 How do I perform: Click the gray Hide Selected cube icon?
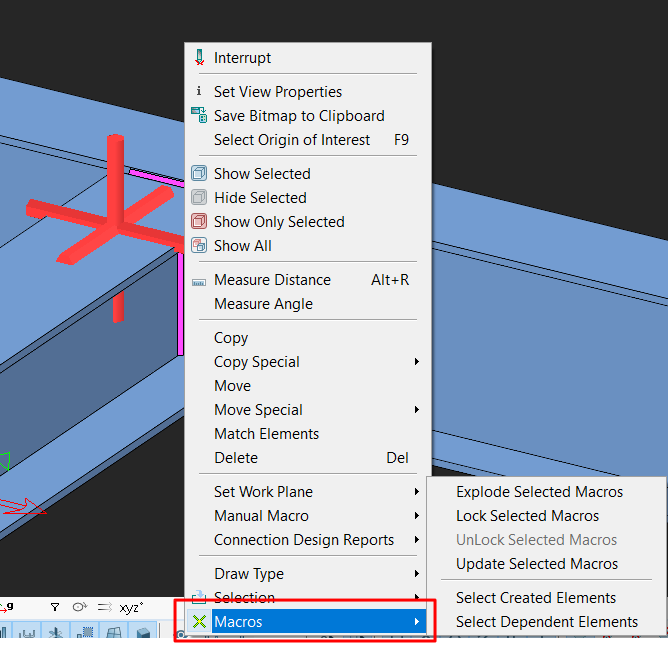point(198,198)
